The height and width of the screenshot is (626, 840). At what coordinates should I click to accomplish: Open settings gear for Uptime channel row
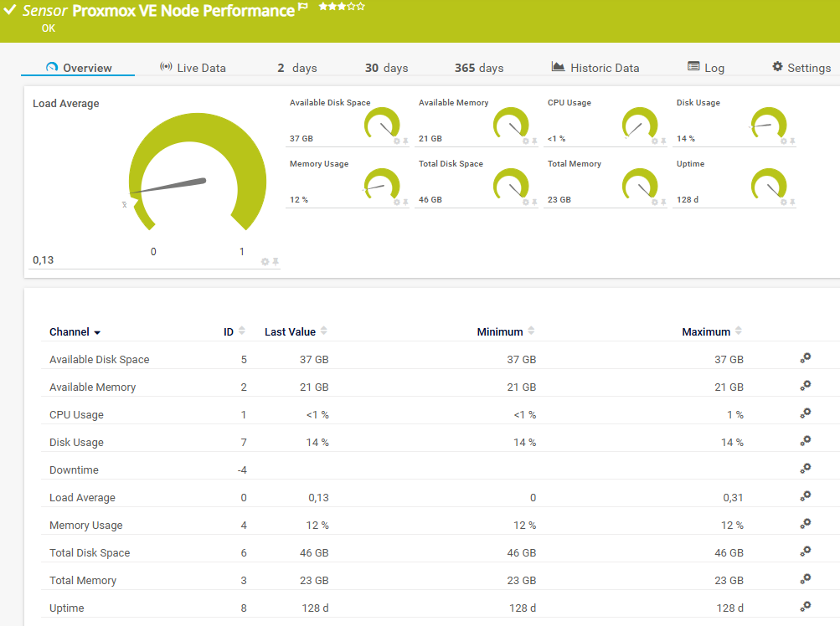pyautogui.click(x=805, y=607)
